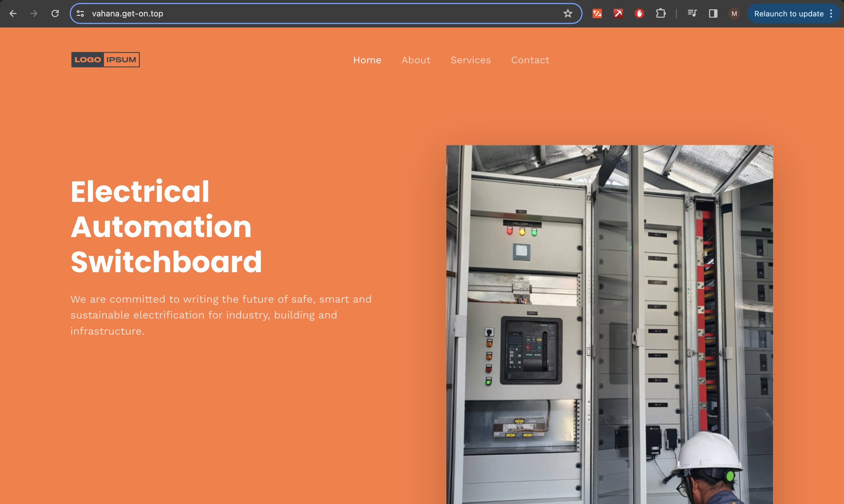
Task: Open the Services menu item
Action: point(471,60)
